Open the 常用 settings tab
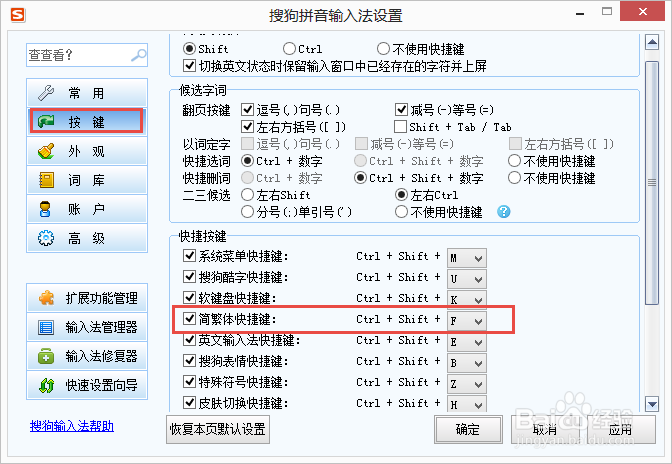Image resolution: width=672 pixels, height=464 pixels. [x=87, y=93]
